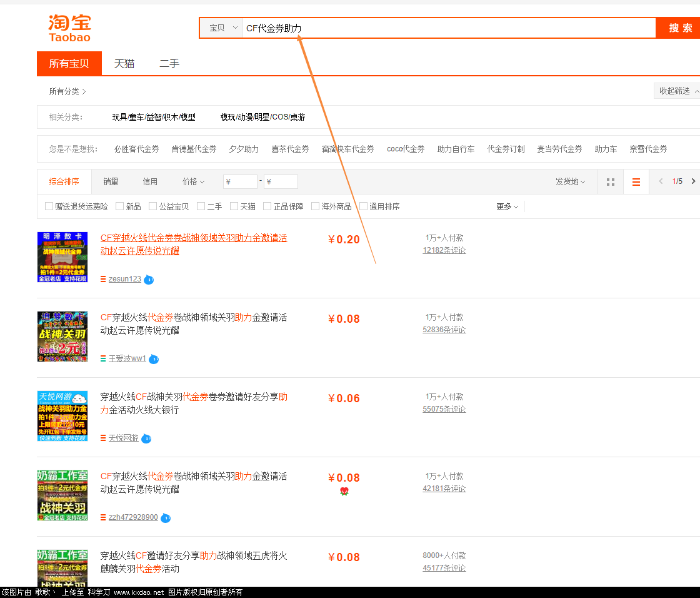Click Wangwang chat icon beside 天悦网游
Screen dimensions: 700x598
pos(146,438)
